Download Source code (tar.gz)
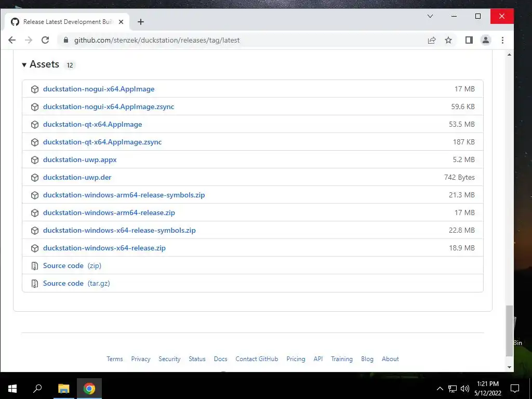Image resolution: width=532 pixels, height=399 pixels. [76, 283]
